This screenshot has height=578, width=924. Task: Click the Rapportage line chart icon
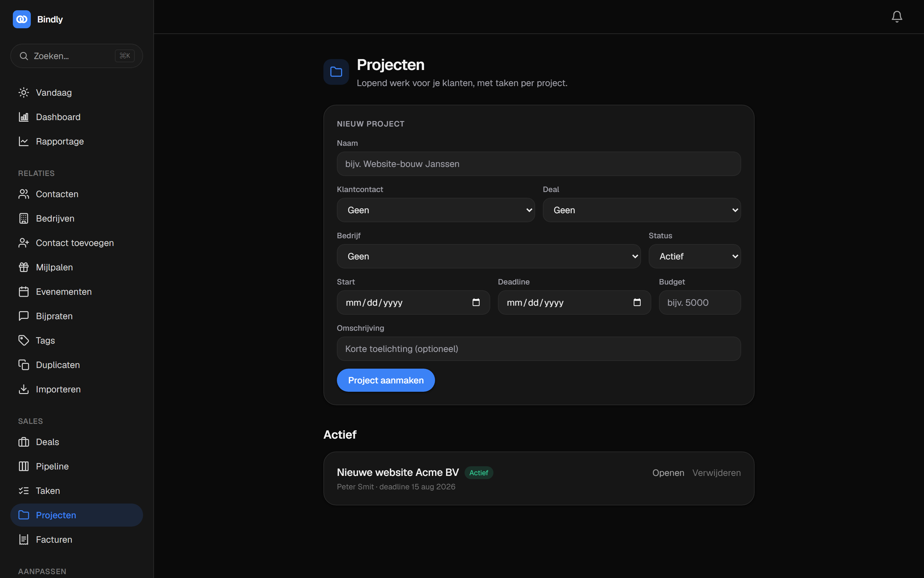coord(24,141)
